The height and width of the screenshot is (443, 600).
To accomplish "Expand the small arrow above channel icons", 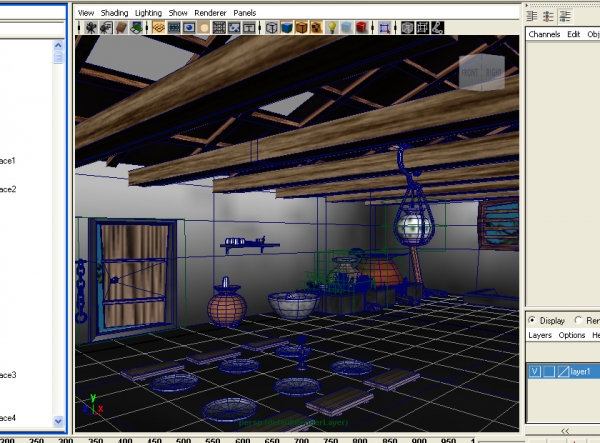I will pyautogui.click(x=527, y=5).
